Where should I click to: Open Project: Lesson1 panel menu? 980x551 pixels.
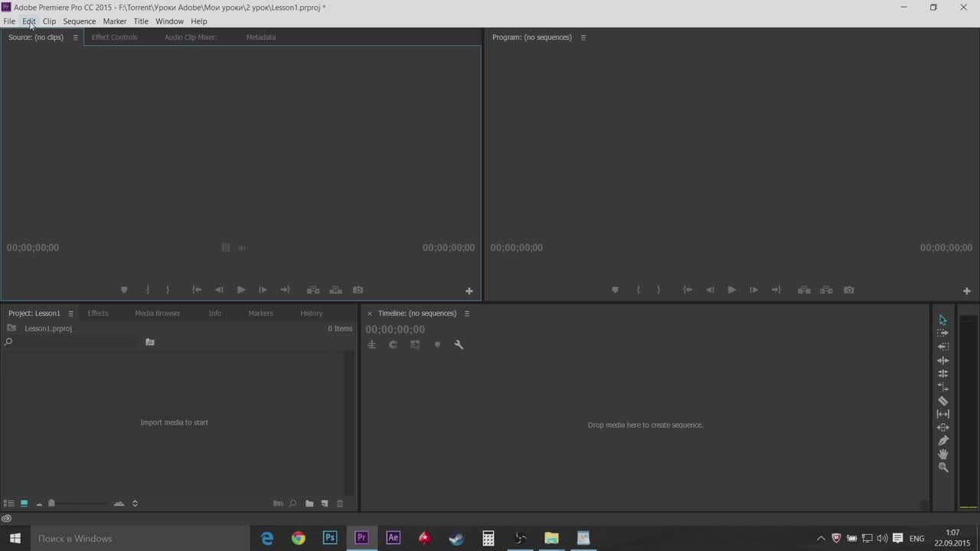[x=70, y=313]
